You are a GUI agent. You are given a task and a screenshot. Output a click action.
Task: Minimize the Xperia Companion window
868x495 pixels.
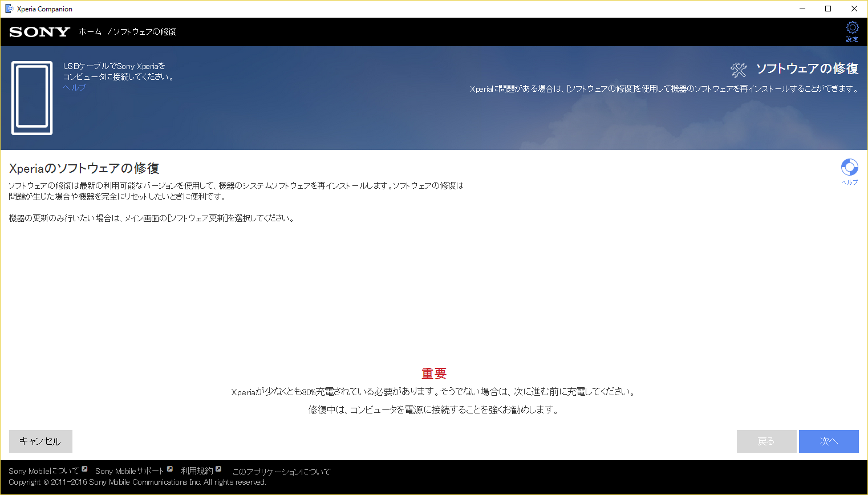pos(802,9)
